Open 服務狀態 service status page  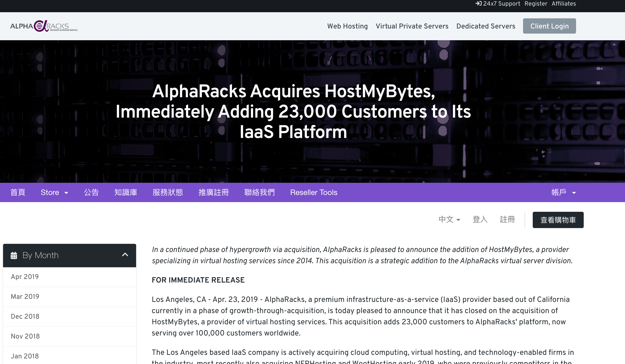168,192
